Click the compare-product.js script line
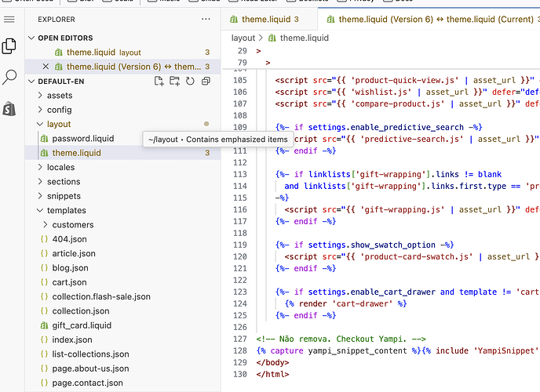This screenshot has width=540, height=392. pos(407,103)
